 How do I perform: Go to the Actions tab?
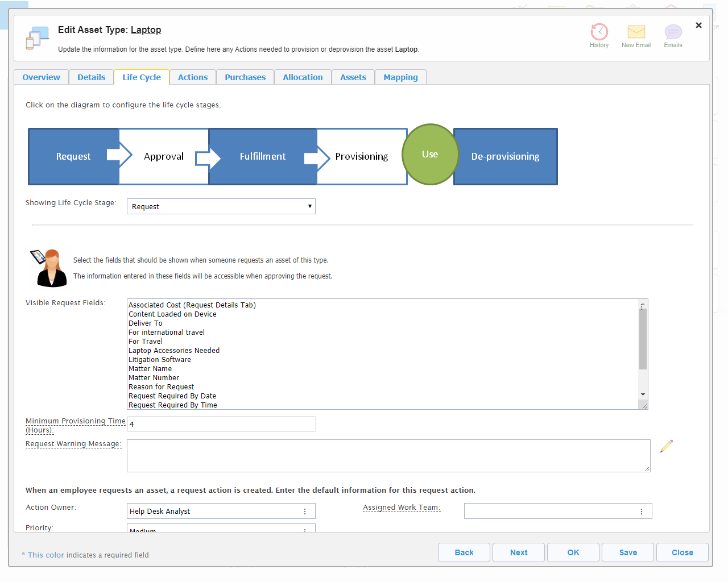[193, 77]
